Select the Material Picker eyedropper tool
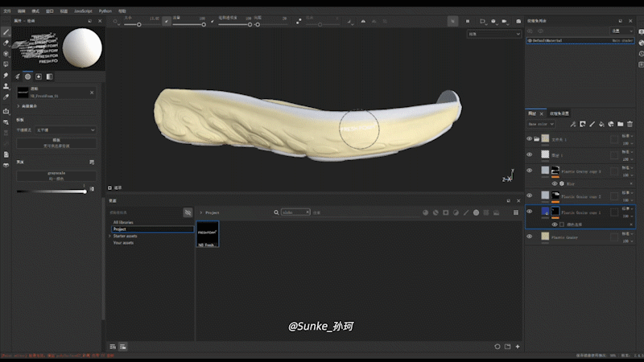644x362 pixels. [x=6, y=97]
